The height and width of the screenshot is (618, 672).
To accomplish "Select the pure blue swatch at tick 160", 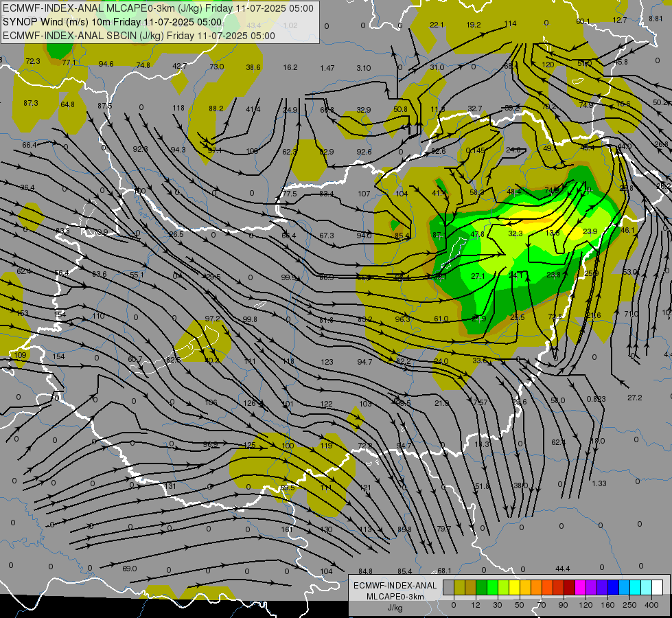I will (613, 588).
